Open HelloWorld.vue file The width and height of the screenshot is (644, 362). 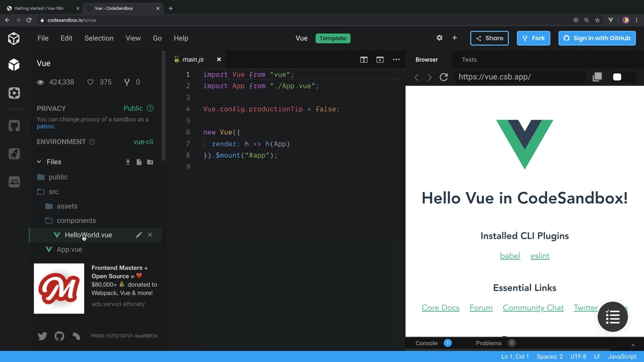88,235
